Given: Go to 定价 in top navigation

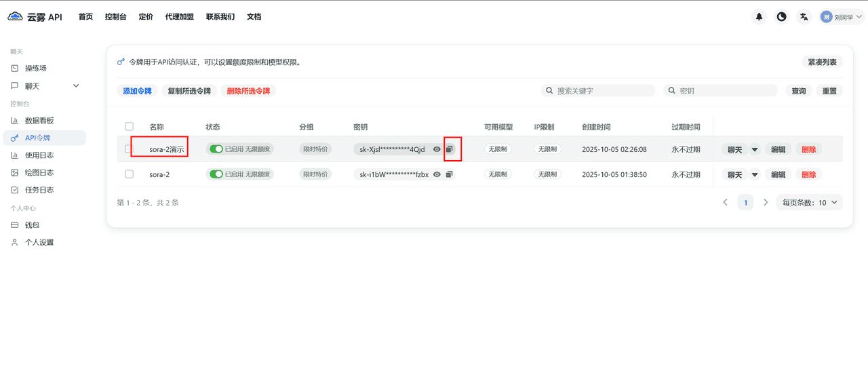Looking at the screenshot, I should (146, 17).
